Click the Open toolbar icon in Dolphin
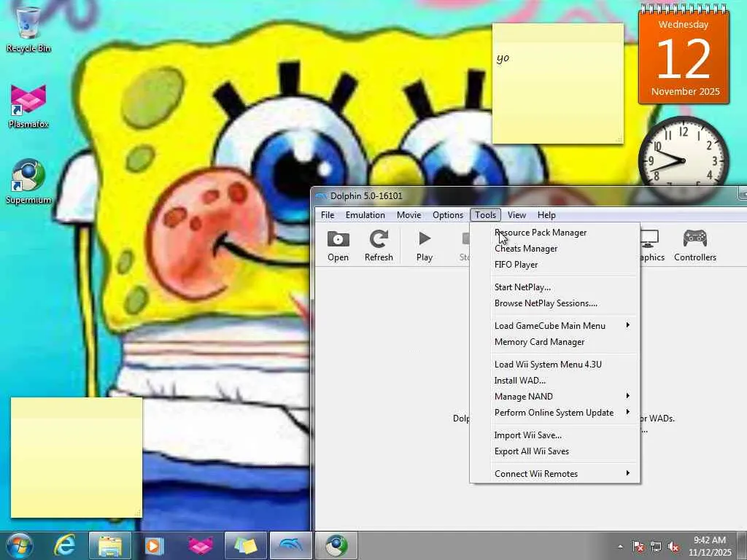747x560 pixels. [x=338, y=246]
